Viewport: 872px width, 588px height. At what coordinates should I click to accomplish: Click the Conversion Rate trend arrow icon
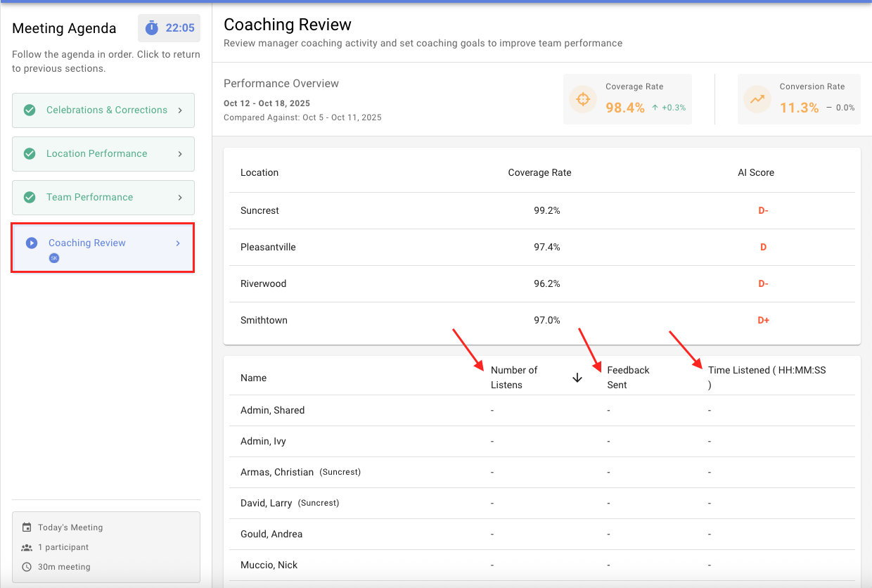757,99
